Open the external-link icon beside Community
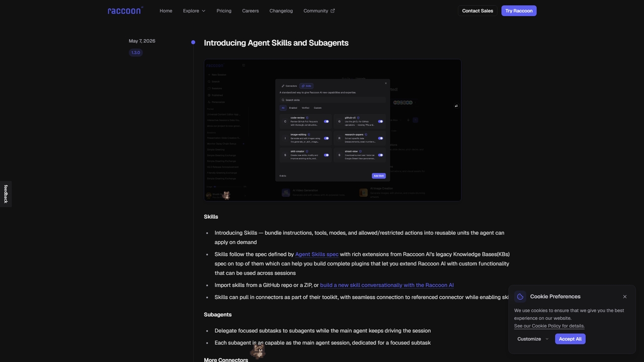 [x=333, y=11]
